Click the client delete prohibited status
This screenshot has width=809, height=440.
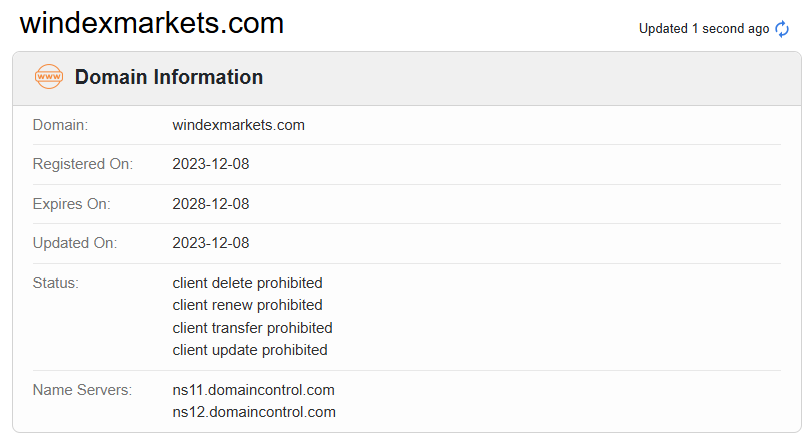247,283
